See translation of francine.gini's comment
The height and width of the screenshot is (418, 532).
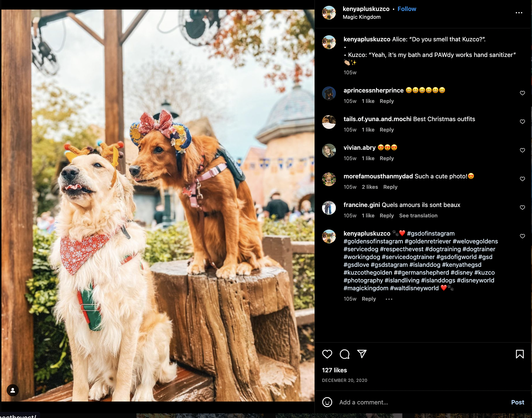pos(418,216)
